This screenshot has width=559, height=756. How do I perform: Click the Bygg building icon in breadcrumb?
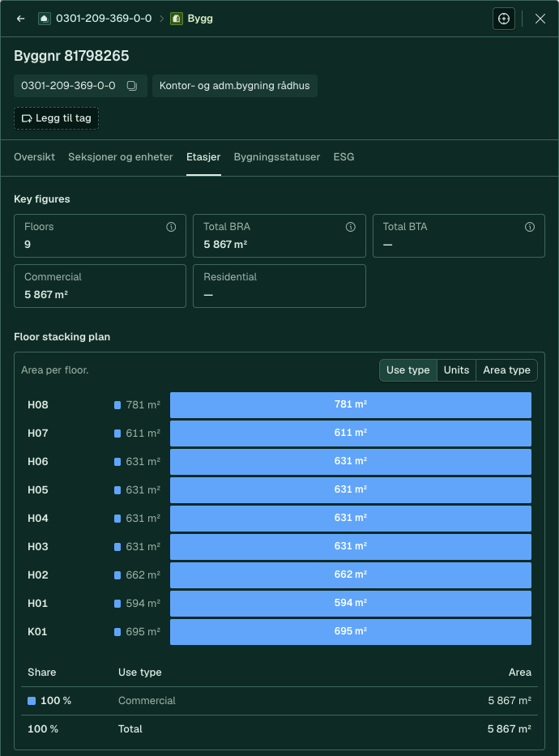coord(177,19)
